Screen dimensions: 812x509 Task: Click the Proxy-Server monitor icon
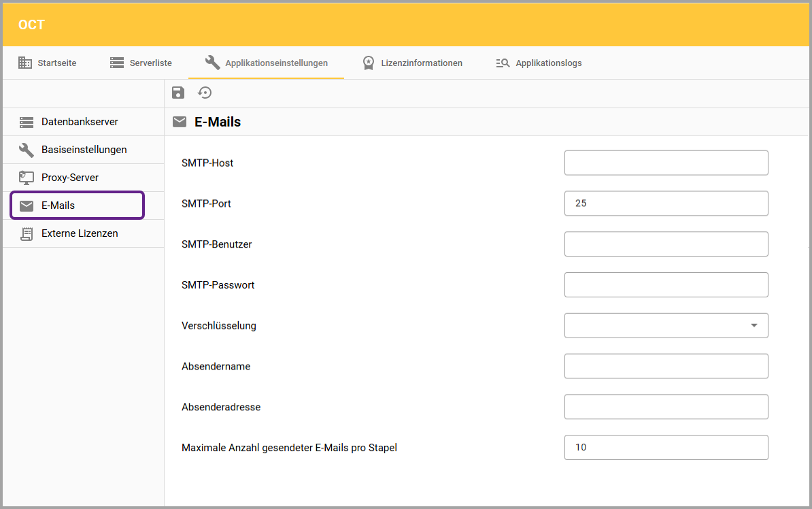[27, 178]
